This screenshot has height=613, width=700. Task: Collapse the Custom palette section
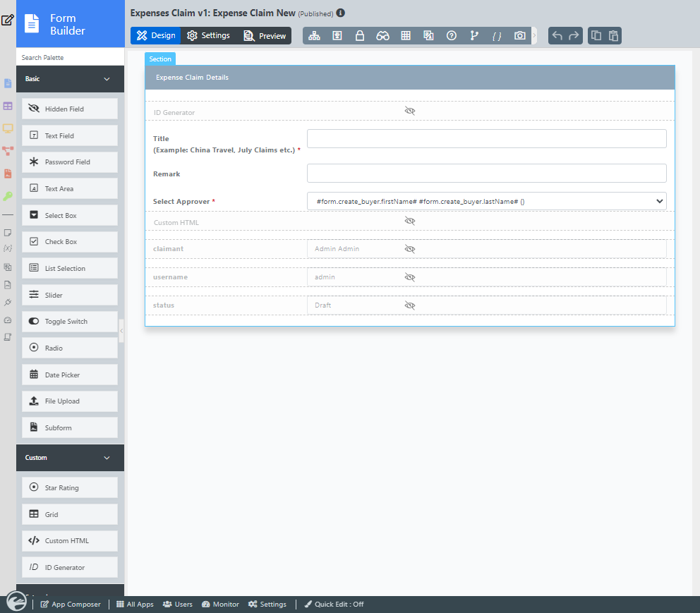click(107, 458)
